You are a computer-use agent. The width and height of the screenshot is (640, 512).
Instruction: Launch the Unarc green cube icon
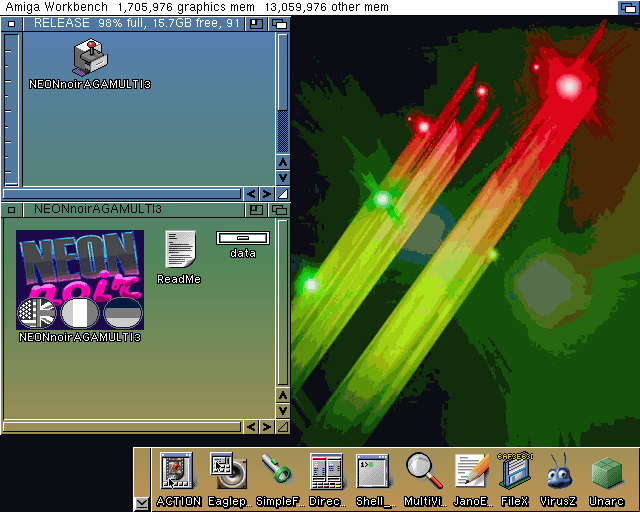pyautogui.click(x=607, y=473)
